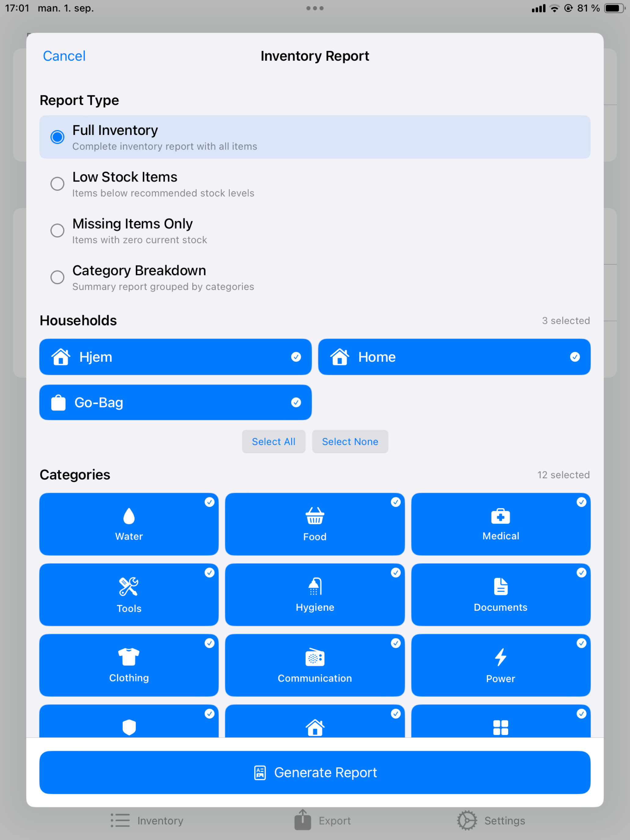Tap the three-dot multitasking indicator
Viewport: 630px width, 840px height.
tap(315, 8)
